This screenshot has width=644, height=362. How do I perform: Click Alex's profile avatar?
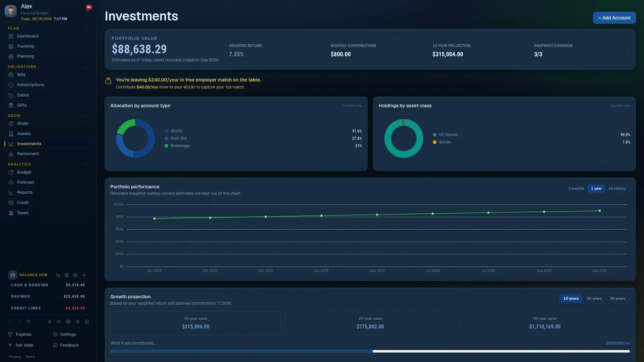click(x=11, y=11)
